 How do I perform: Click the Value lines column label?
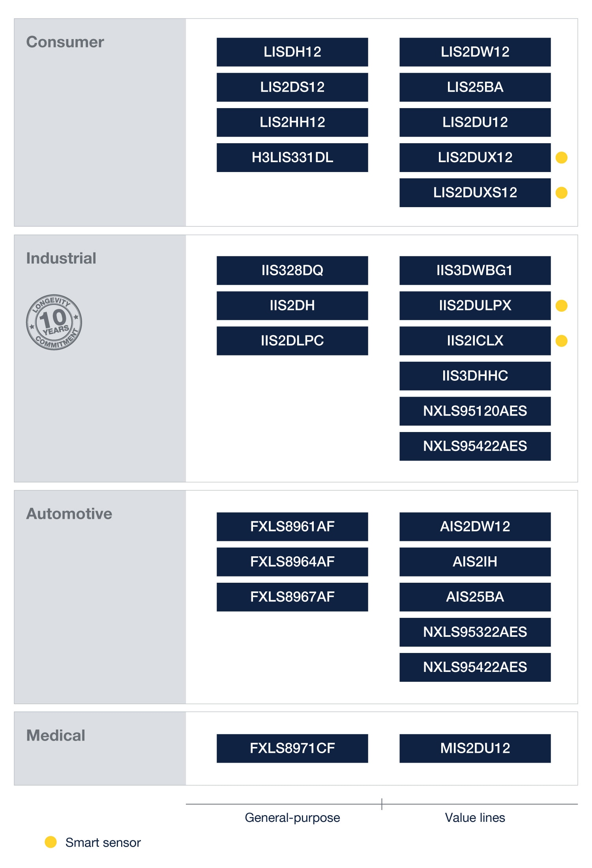coord(475,817)
